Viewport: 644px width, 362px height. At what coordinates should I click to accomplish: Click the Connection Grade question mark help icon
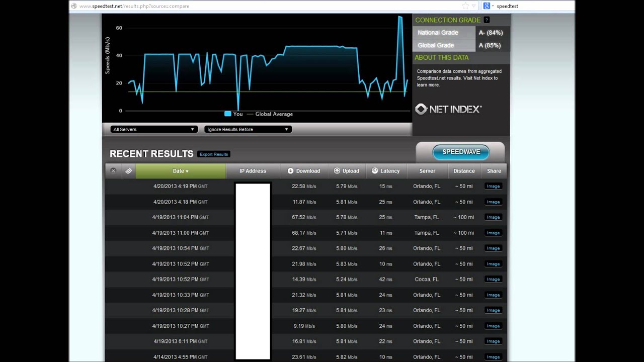click(487, 20)
